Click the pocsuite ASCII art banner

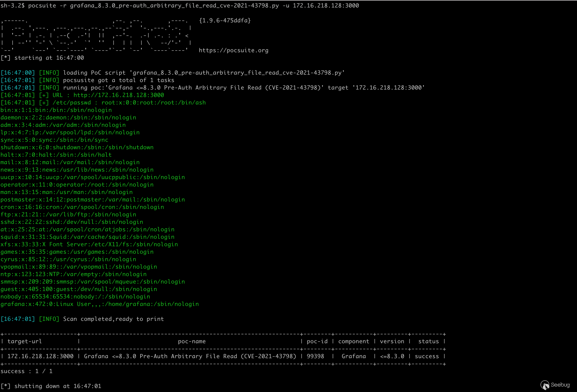pos(96,36)
